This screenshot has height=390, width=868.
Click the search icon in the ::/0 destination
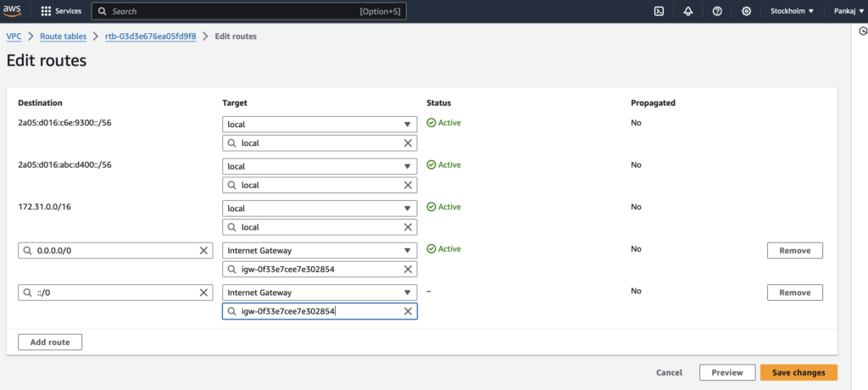[27, 292]
